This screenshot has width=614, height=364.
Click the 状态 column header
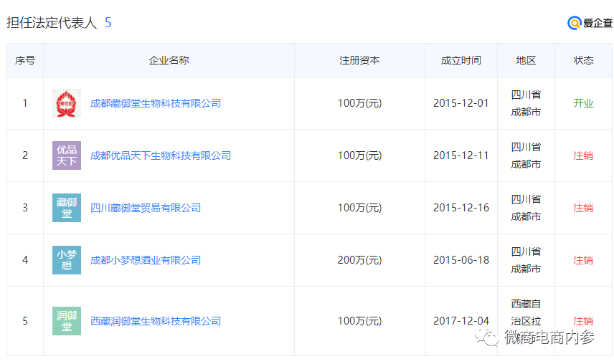583,60
